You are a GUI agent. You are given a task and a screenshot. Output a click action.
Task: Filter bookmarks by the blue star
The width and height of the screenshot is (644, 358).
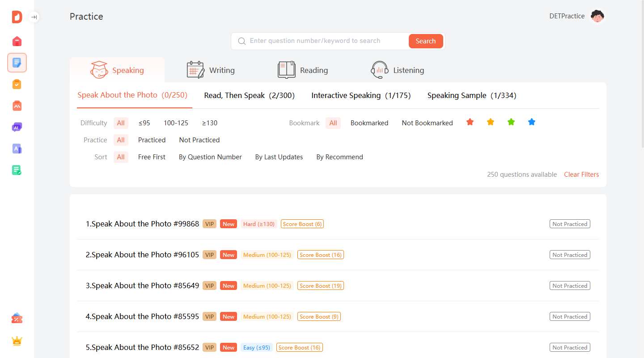point(531,122)
